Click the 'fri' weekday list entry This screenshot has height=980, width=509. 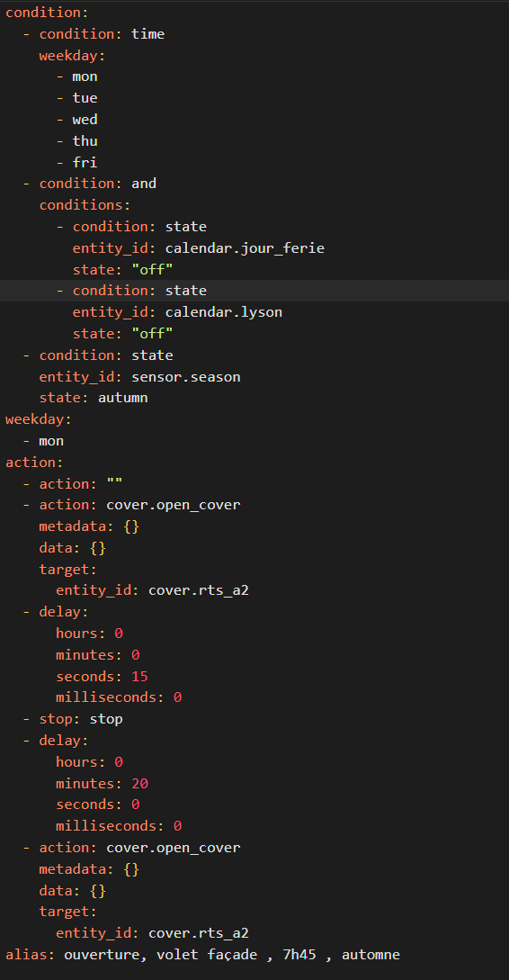[85, 163]
